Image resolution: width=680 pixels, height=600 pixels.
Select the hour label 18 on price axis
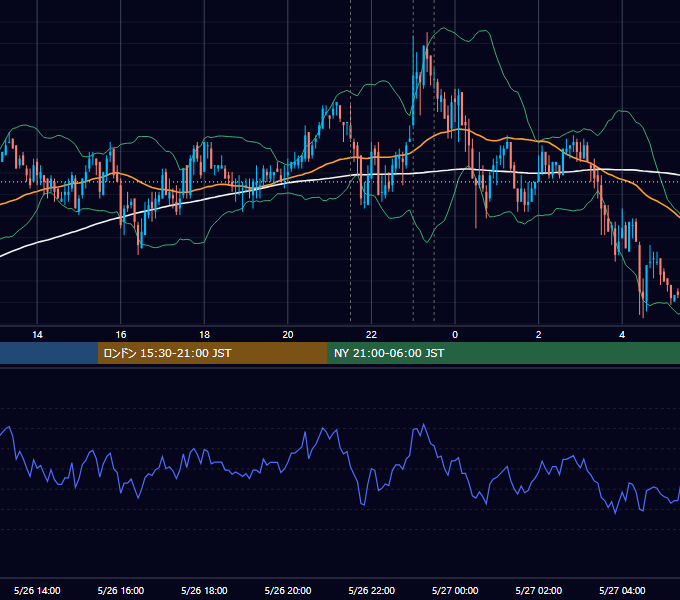coord(204,335)
